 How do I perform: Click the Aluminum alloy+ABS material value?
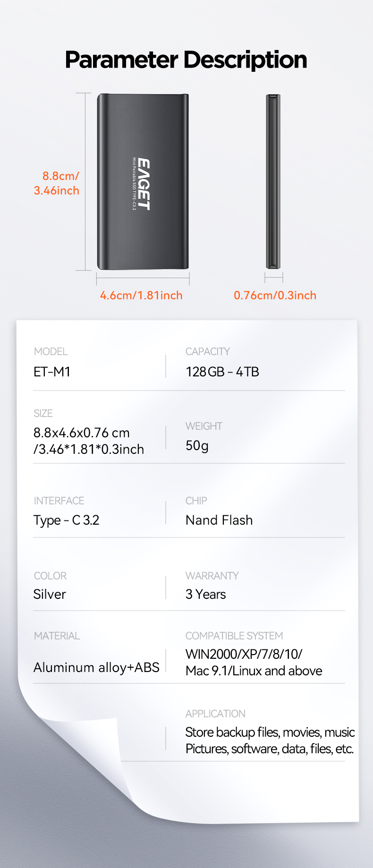(x=96, y=668)
